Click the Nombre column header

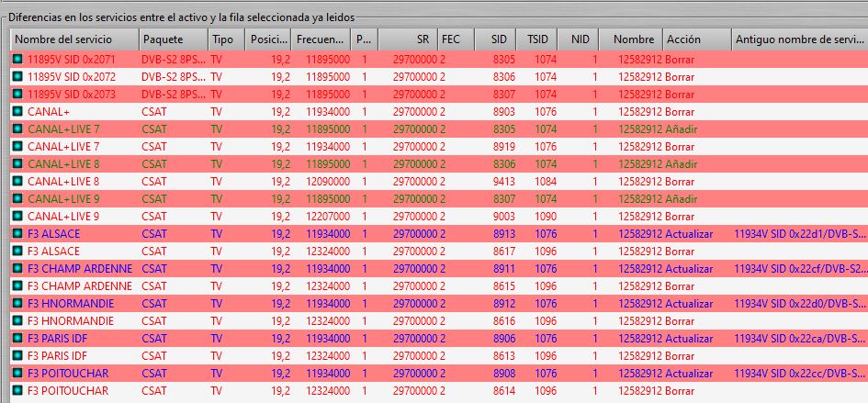pyautogui.click(x=631, y=39)
